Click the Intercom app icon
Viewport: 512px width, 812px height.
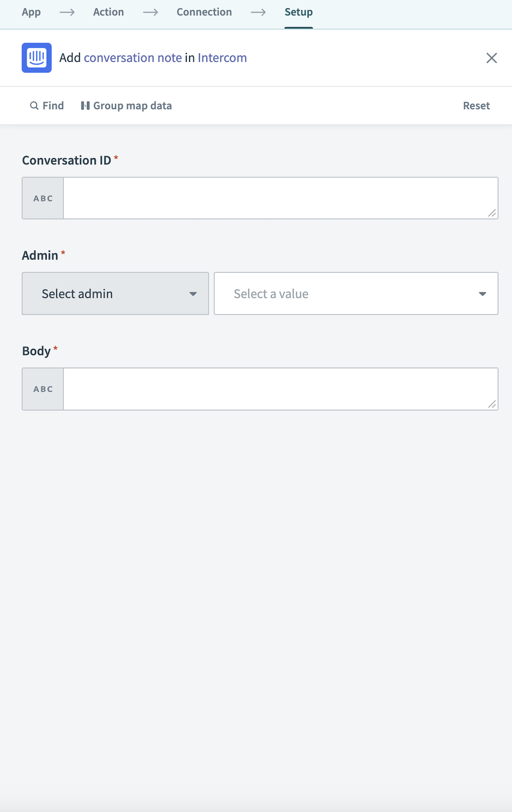click(36, 58)
